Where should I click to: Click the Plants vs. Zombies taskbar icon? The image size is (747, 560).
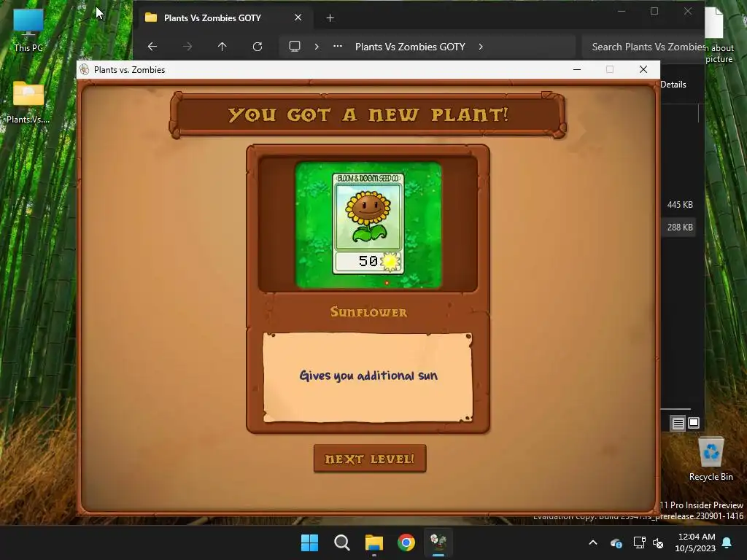click(x=438, y=542)
